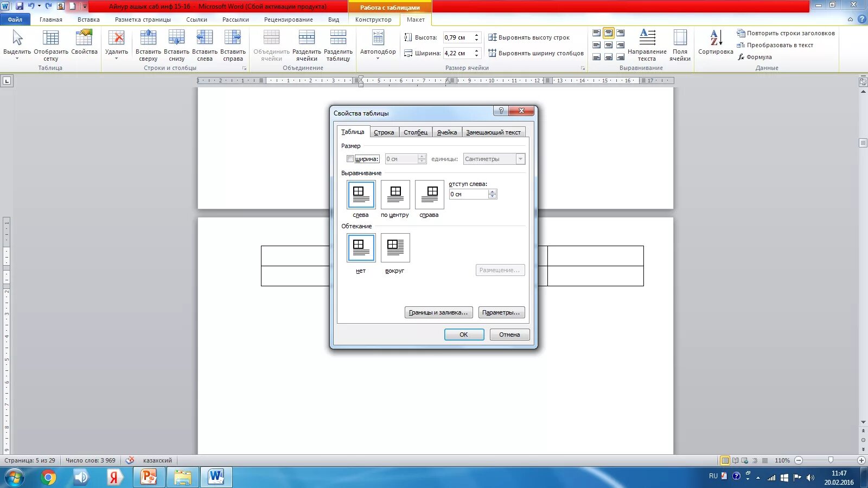Click Cancel (Отмена) button
Screen dimensions: 868x488
[509, 335]
